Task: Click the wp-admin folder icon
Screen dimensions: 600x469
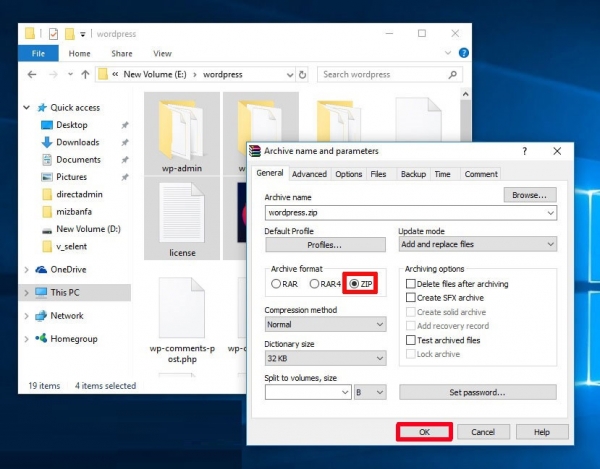Action: [181, 125]
